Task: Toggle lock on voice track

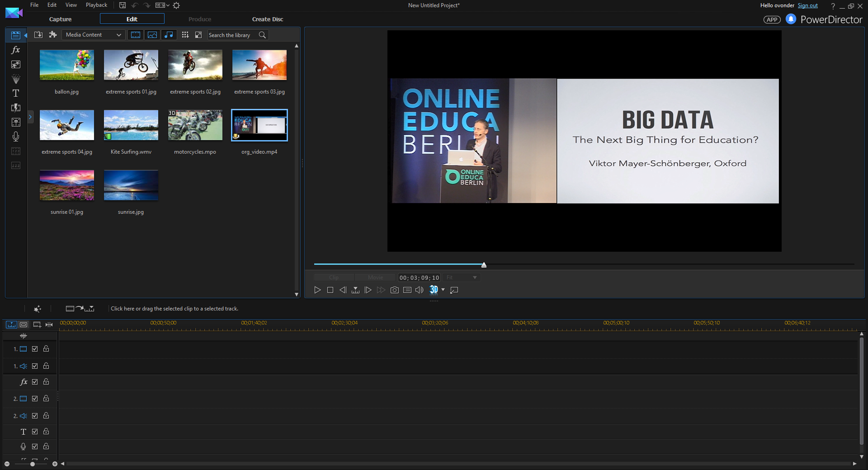Action: [46, 446]
